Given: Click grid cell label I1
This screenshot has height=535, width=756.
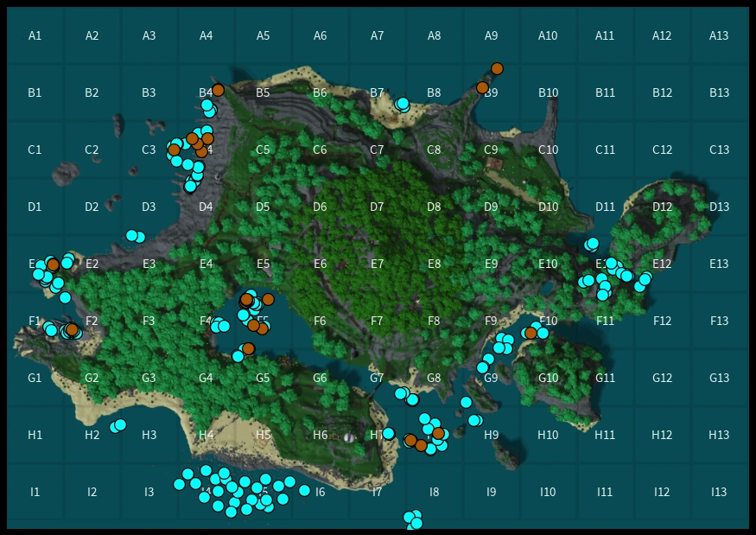Looking at the screenshot, I should [x=35, y=492].
